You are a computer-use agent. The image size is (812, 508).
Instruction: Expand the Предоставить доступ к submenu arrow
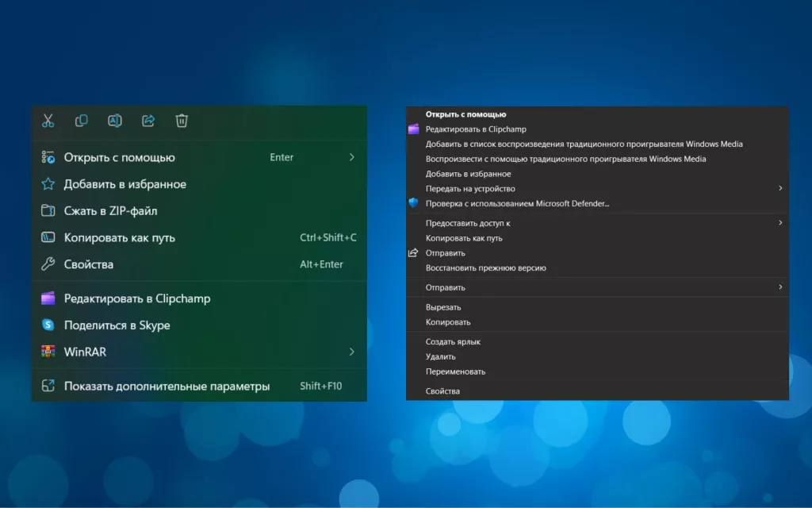pyautogui.click(x=780, y=223)
